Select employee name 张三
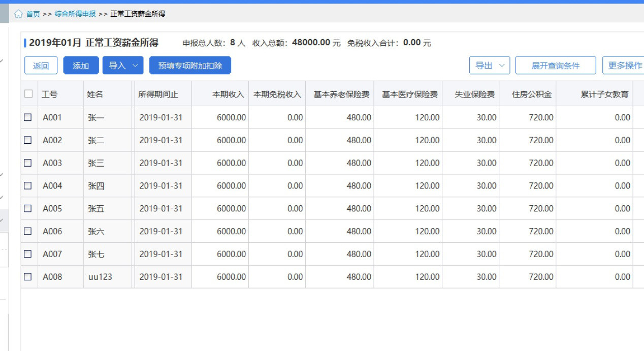This screenshot has width=644, height=351. click(x=96, y=163)
